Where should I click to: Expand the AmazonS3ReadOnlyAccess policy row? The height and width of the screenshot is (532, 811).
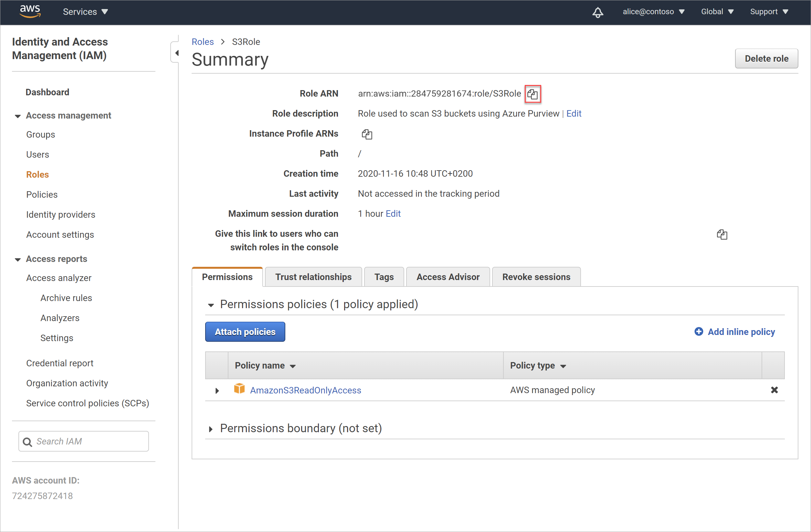point(217,391)
